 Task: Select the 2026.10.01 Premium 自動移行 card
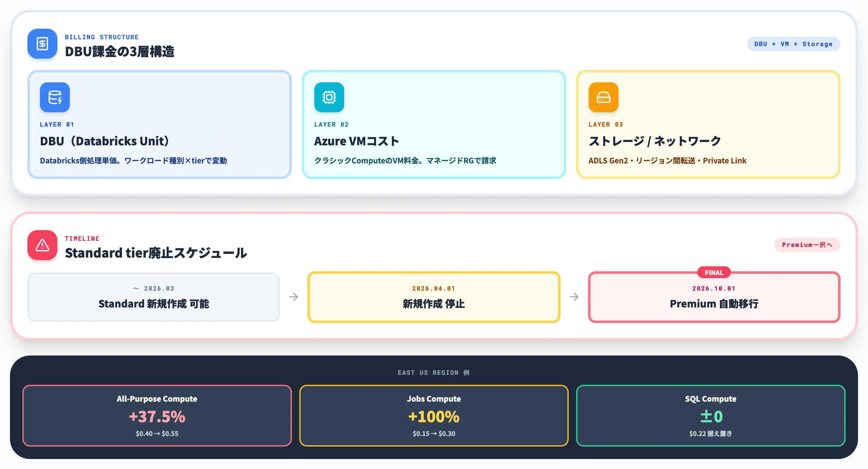(714, 297)
